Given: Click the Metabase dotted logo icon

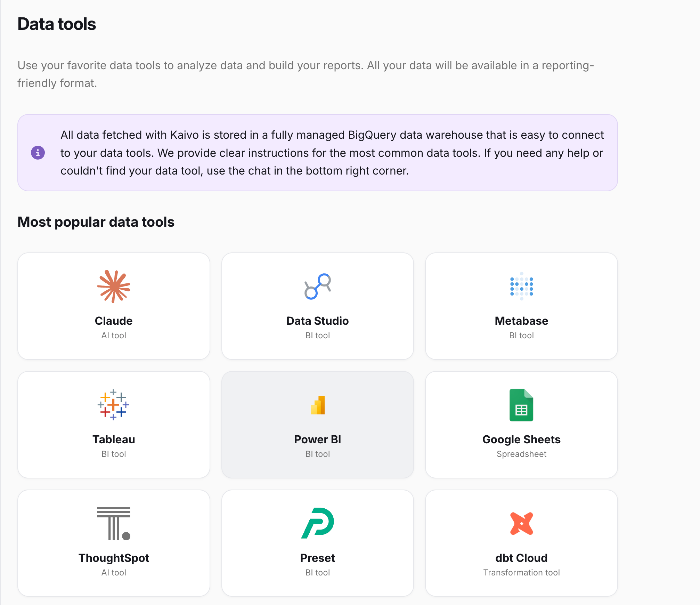Looking at the screenshot, I should pyautogui.click(x=521, y=286).
